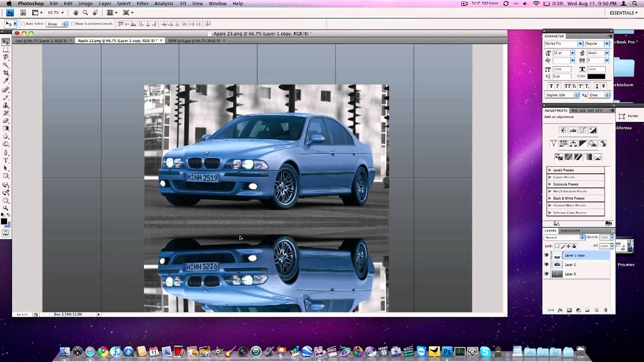Hide the Layer 1 copy layer
This screenshot has width=644, height=362.
point(546,255)
